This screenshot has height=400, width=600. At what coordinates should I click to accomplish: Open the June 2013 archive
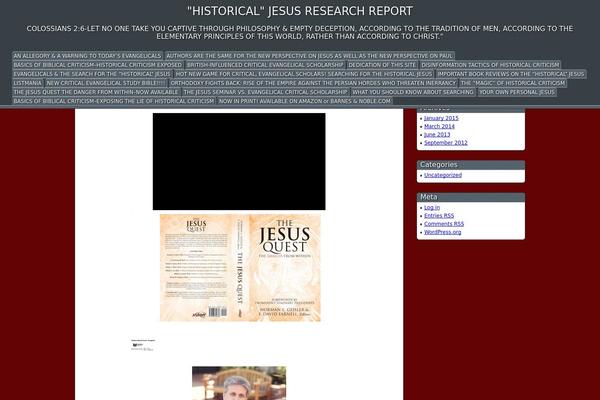[x=437, y=135]
